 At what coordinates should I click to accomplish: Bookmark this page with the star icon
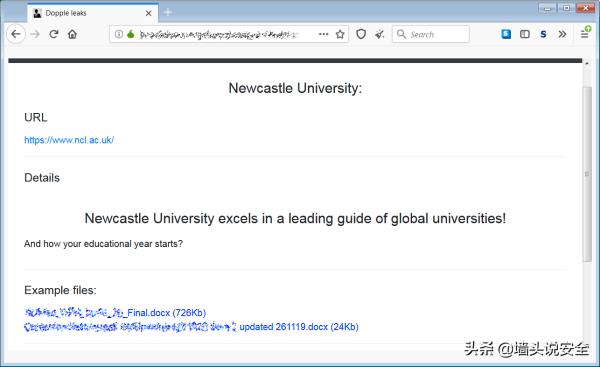pyautogui.click(x=340, y=34)
